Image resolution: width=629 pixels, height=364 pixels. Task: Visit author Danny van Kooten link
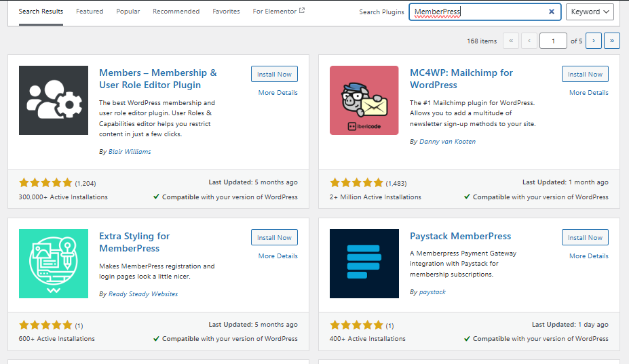point(447,142)
